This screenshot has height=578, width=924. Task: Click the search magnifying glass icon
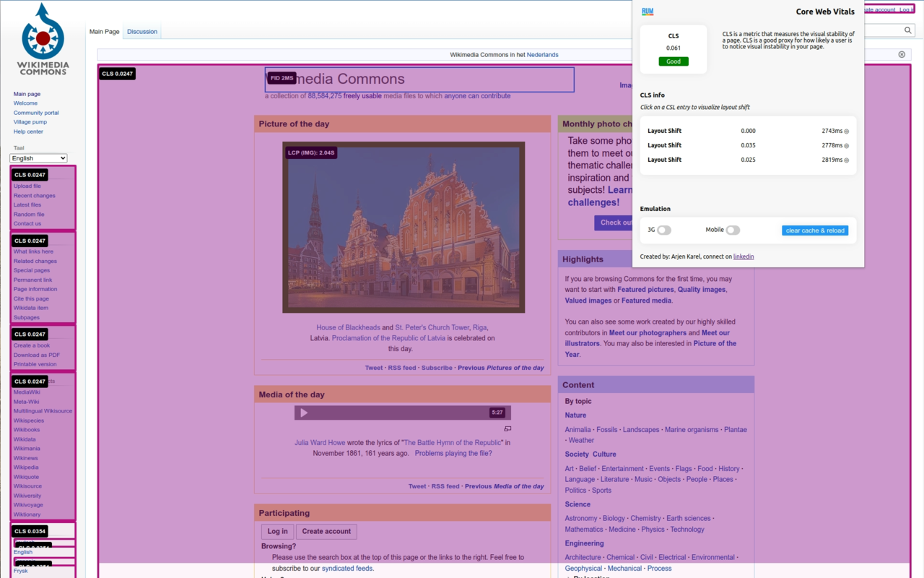tap(907, 30)
